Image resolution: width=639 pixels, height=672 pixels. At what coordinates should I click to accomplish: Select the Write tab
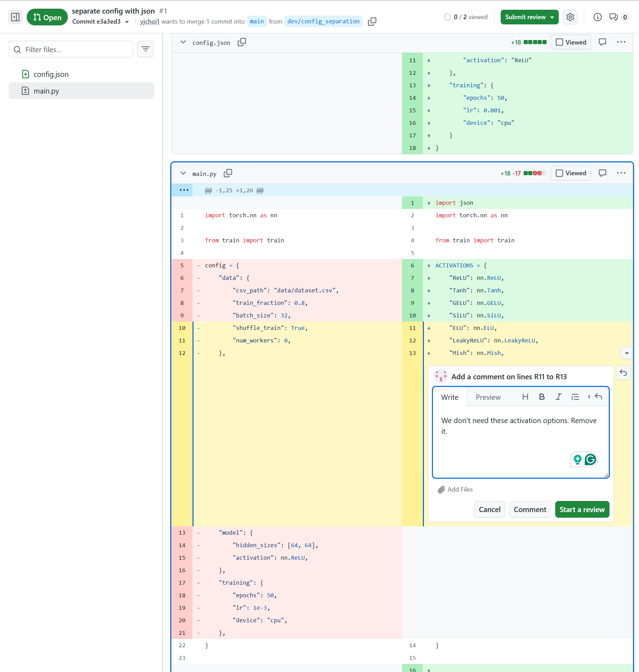point(450,397)
